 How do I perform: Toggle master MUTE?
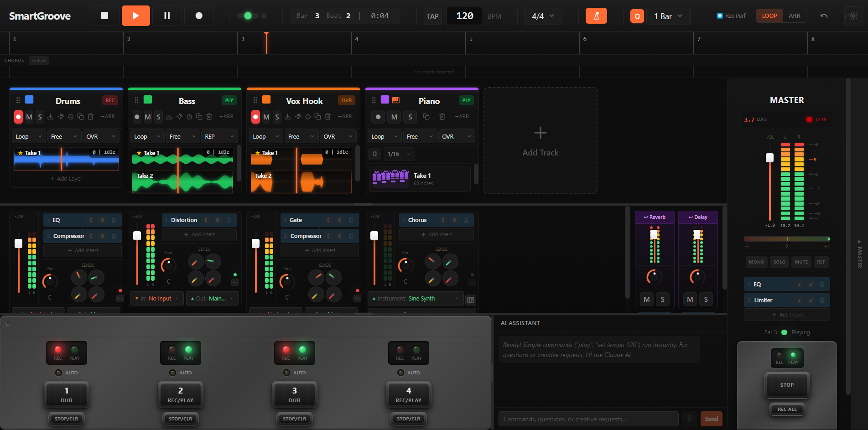click(801, 262)
